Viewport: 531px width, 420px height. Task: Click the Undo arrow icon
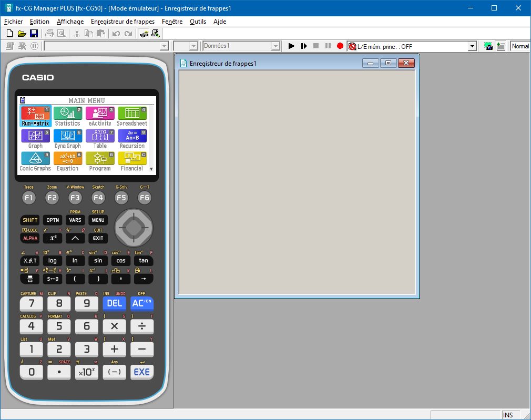coord(116,34)
